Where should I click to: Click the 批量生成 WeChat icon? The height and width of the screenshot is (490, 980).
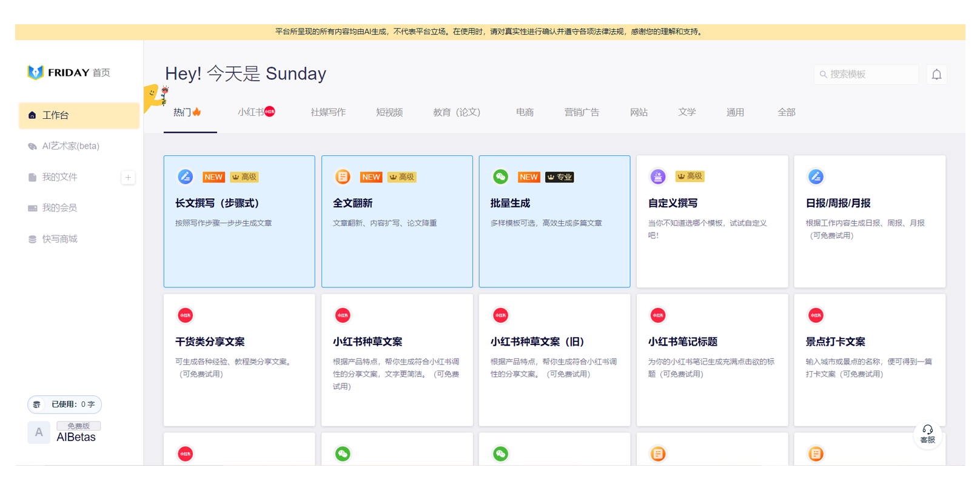tap(500, 176)
